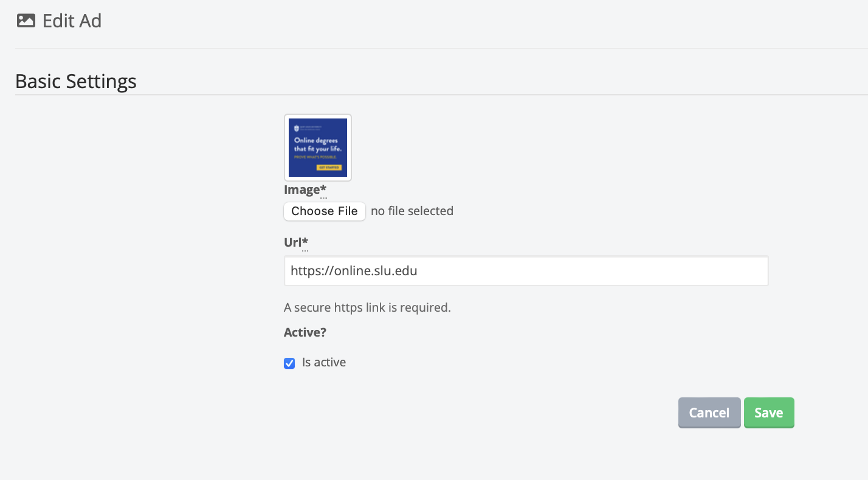Click the 'Active?' label
The image size is (868, 480).
305,332
